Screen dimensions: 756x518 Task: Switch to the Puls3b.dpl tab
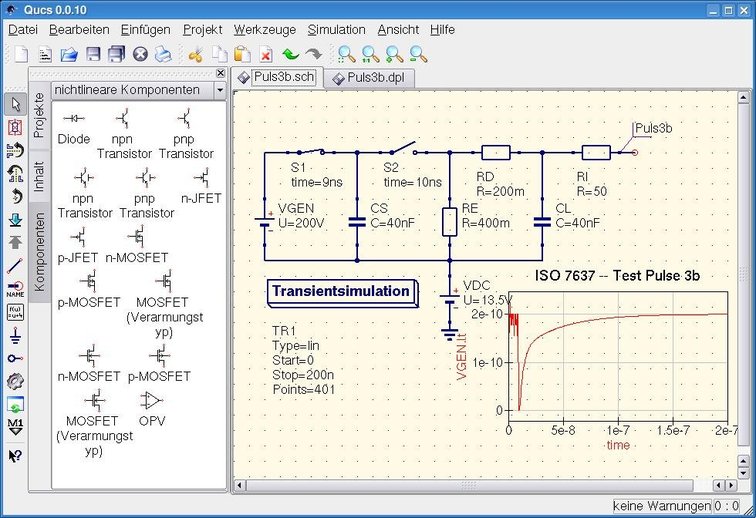click(371, 78)
